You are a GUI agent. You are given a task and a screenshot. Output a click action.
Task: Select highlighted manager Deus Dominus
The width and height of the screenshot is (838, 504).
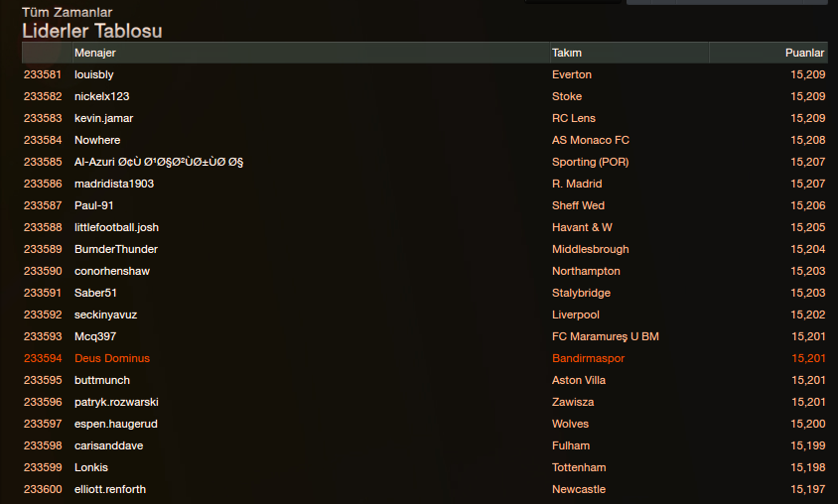(112, 359)
